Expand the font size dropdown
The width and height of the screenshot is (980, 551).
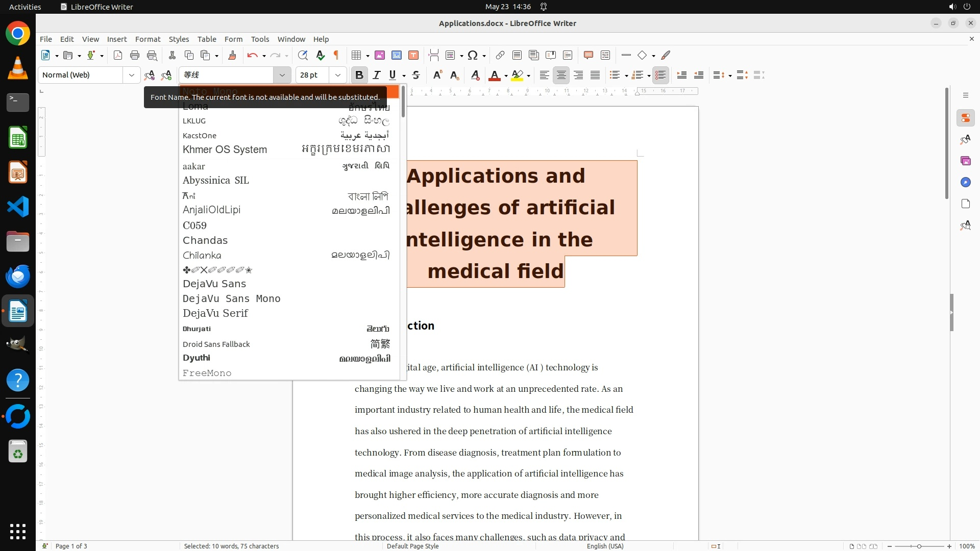337,75
